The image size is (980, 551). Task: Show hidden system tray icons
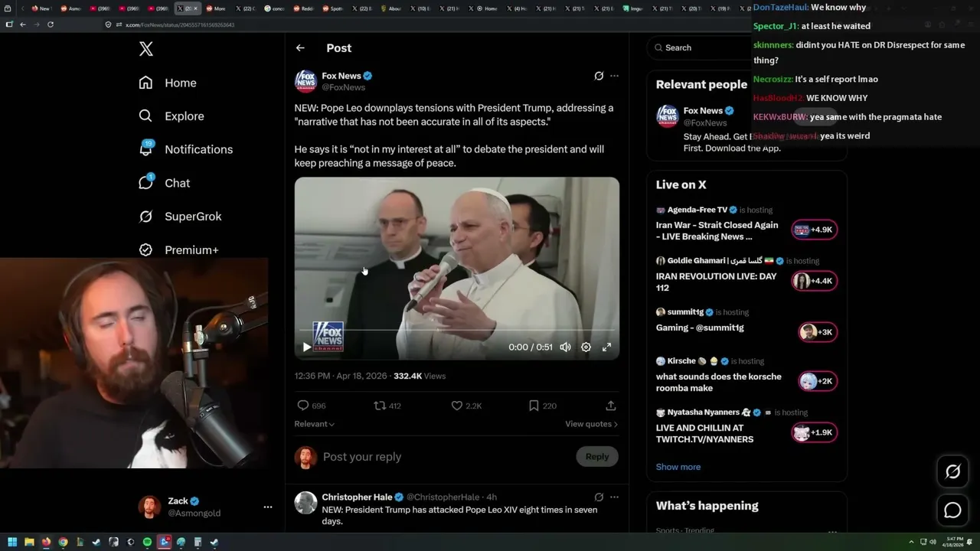[911, 543]
